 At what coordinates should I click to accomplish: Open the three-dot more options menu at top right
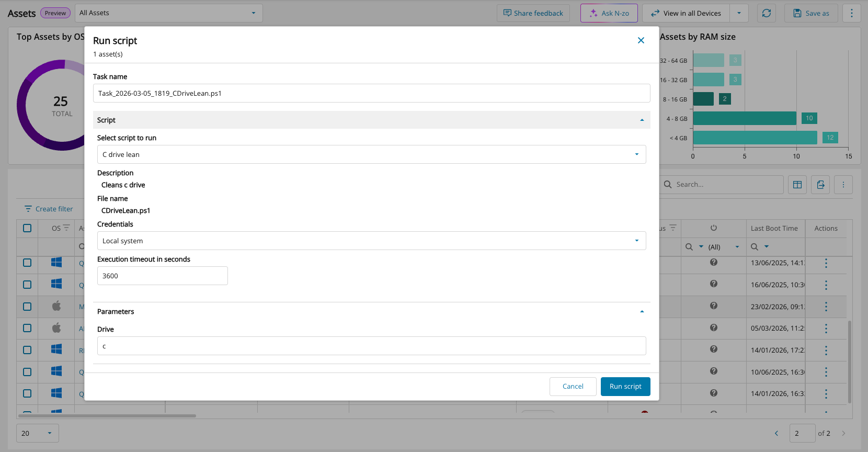[x=851, y=13]
